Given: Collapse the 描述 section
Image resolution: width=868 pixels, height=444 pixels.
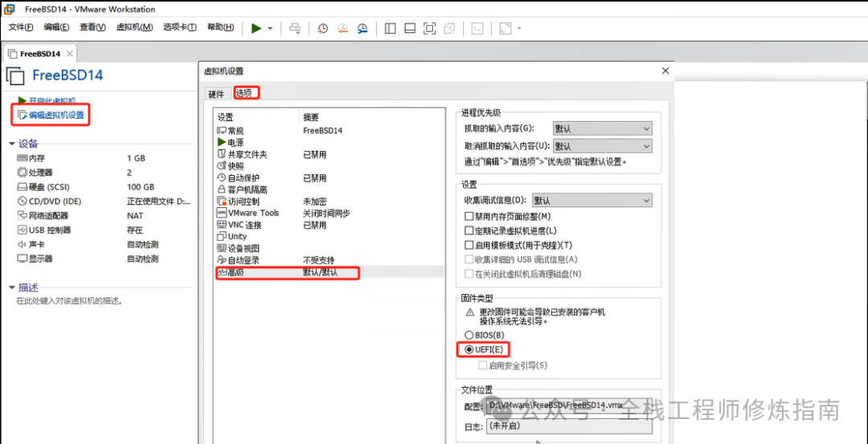Looking at the screenshot, I should point(11,287).
